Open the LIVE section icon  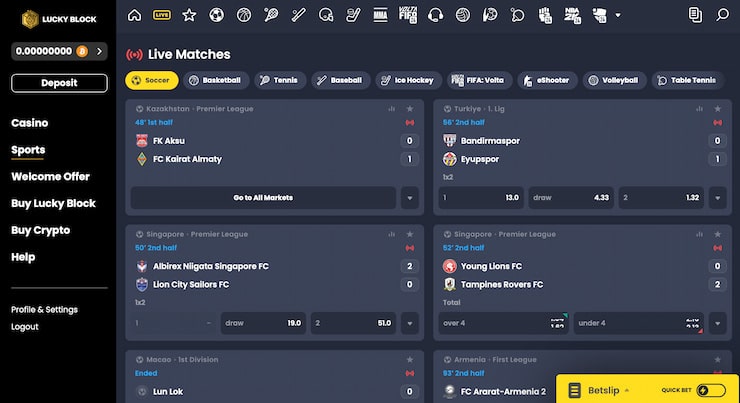pos(162,15)
